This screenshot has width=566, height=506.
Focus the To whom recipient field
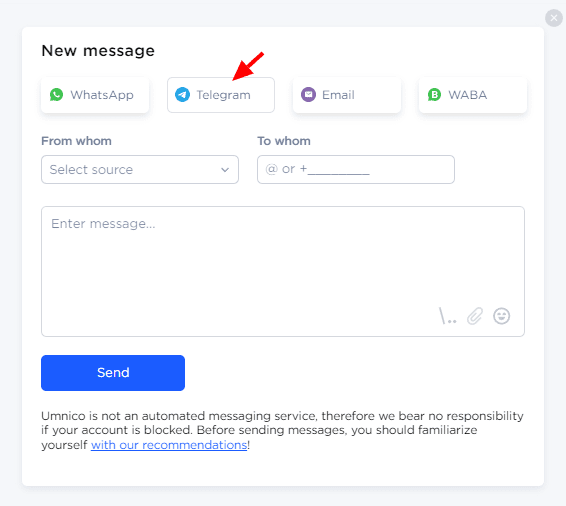pyautogui.click(x=356, y=170)
